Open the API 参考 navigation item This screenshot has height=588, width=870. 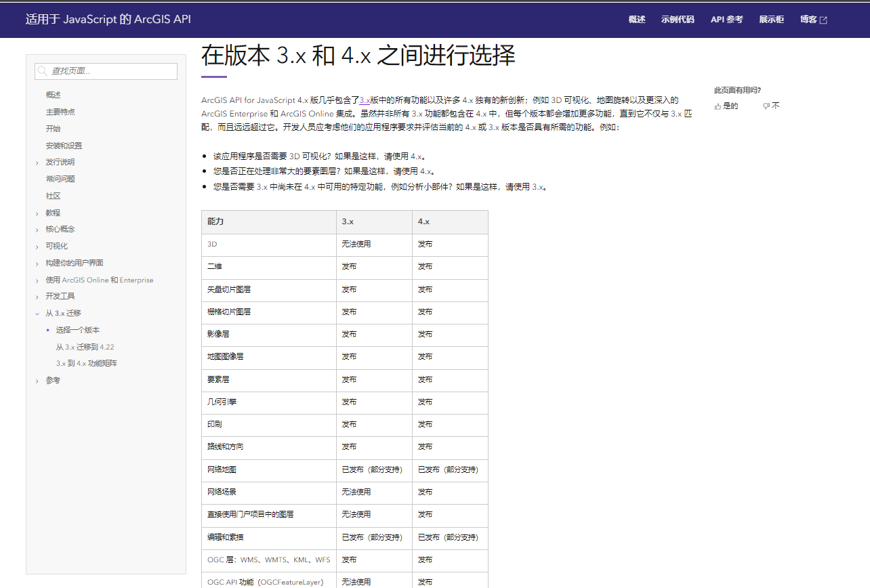pos(726,20)
